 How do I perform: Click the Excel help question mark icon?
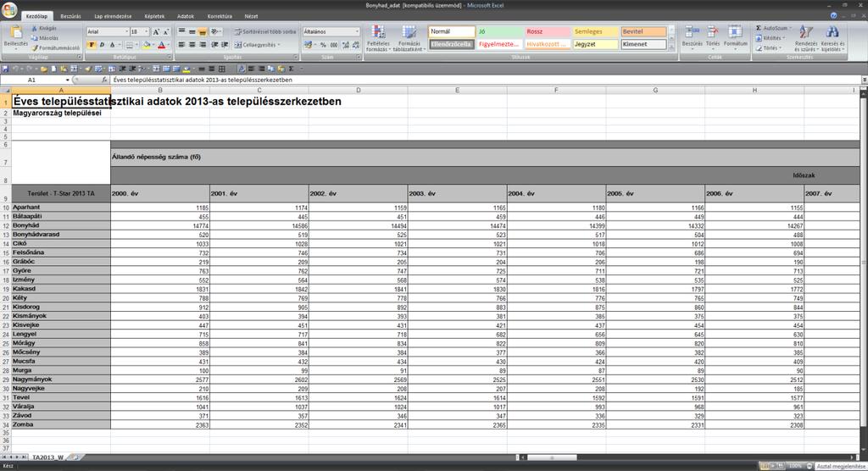[x=833, y=15]
